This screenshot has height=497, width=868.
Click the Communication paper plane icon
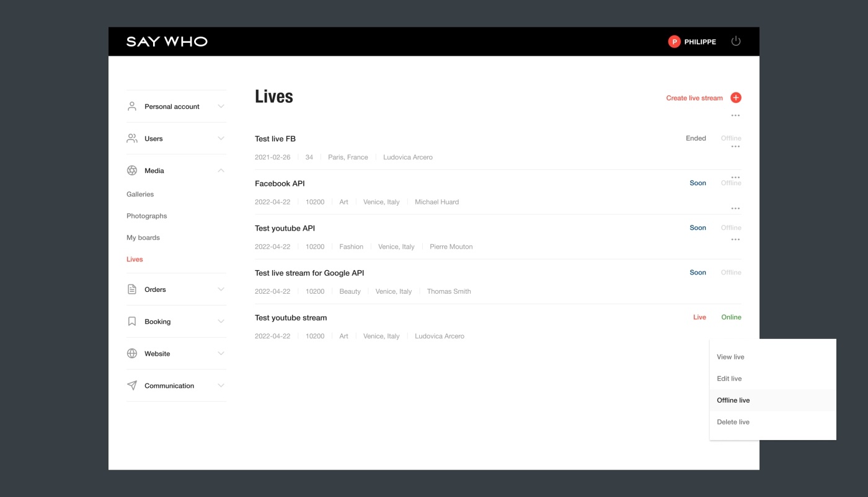pyautogui.click(x=132, y=385)
